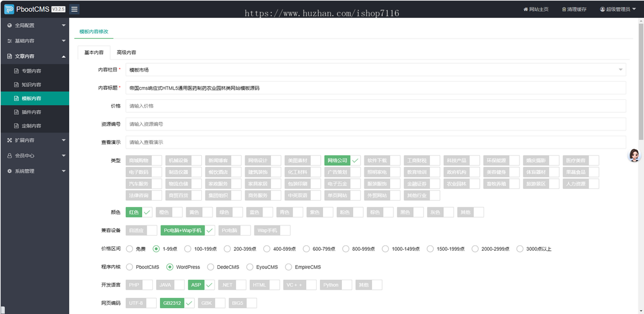Screen dimensions: 644x314
Task: Select the 模板内容 sidebar item
Action: [34, 99]
